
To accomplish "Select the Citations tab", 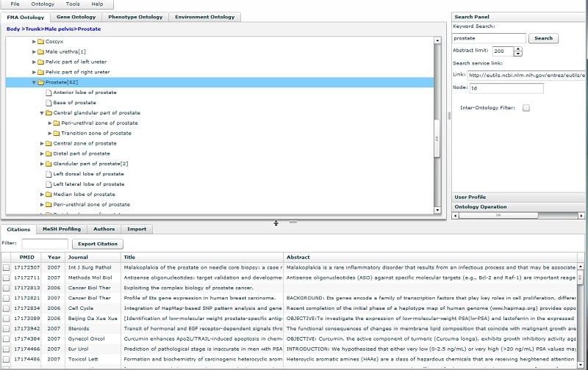I will [x=18, y=229].
